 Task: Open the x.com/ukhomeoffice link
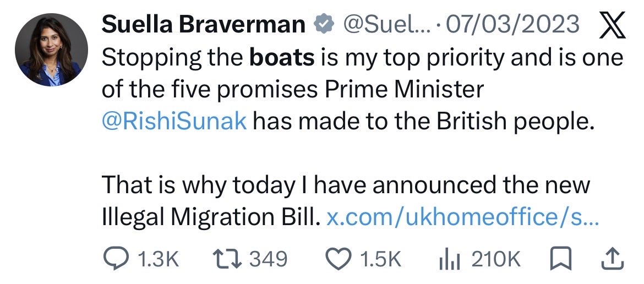462,217
